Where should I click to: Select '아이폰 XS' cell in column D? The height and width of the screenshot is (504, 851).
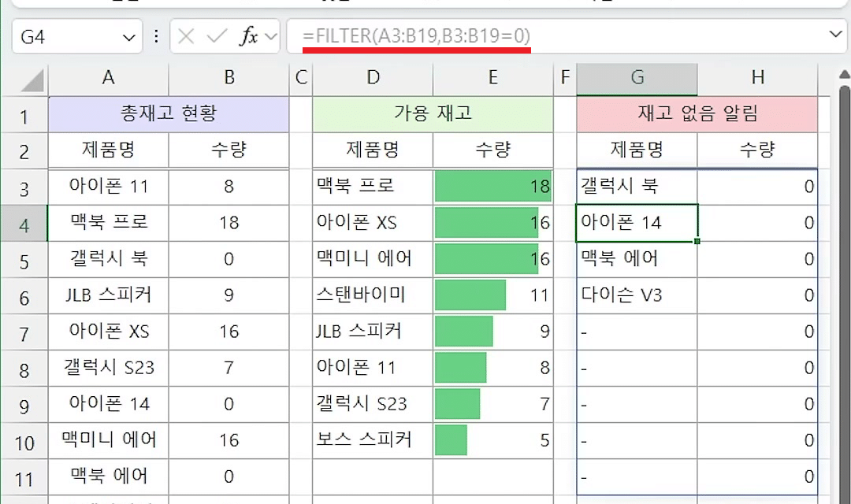(373, 223)
